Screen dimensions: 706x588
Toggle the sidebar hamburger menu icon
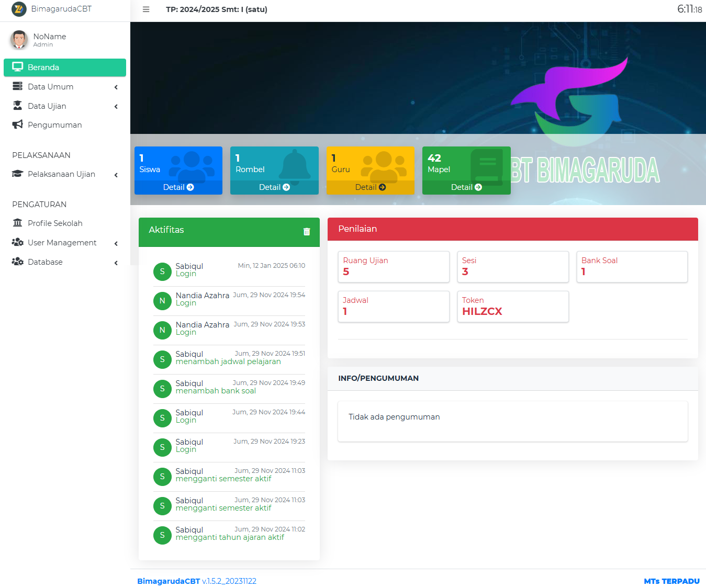pos(146,9)
